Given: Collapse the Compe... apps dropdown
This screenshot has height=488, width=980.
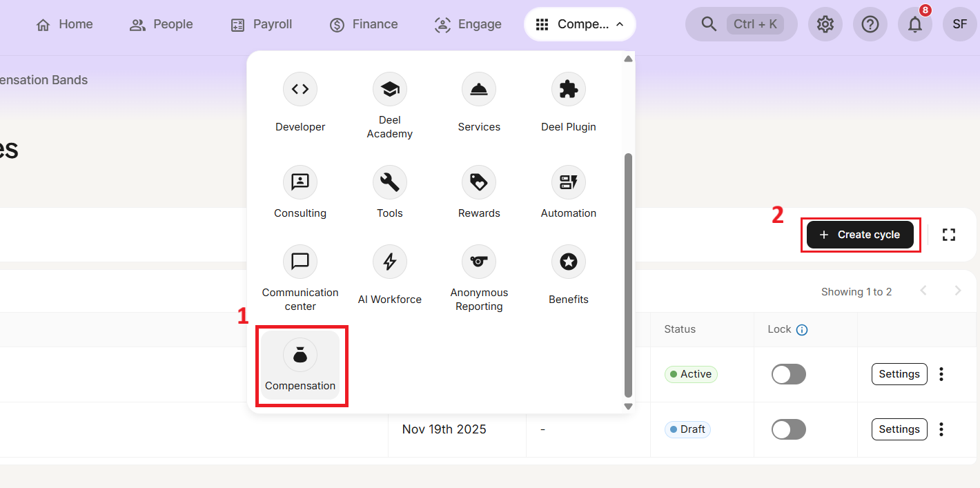Looking at the screenshot, I should point(580,25).
